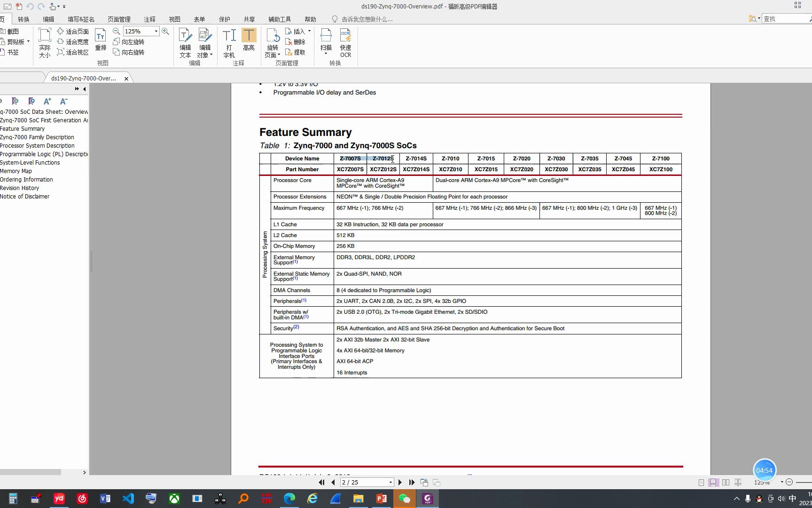Jump to the last page

coord(412,482)
